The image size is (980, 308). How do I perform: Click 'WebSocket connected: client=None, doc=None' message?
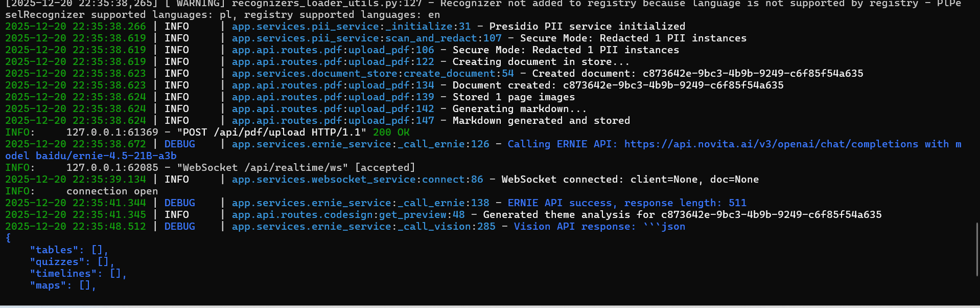click(630, 179)
